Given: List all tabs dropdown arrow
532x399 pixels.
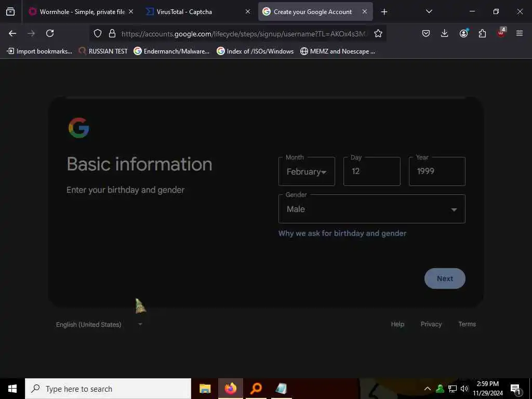Looking at the screenshot, I should 429,11.
